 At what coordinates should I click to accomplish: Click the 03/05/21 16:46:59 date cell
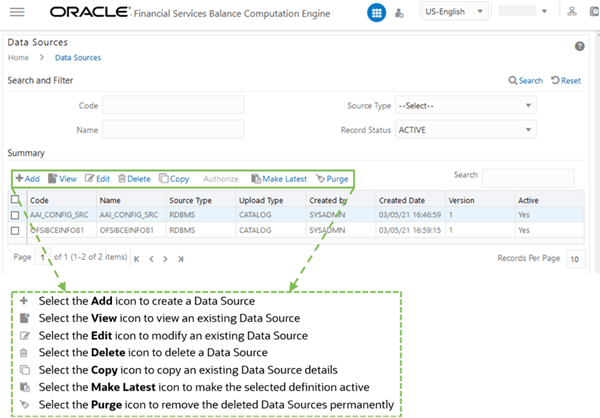pos(410,215)
